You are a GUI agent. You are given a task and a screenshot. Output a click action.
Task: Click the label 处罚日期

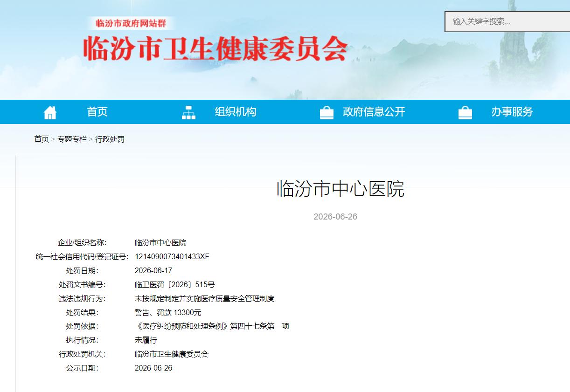click(82, 271)
